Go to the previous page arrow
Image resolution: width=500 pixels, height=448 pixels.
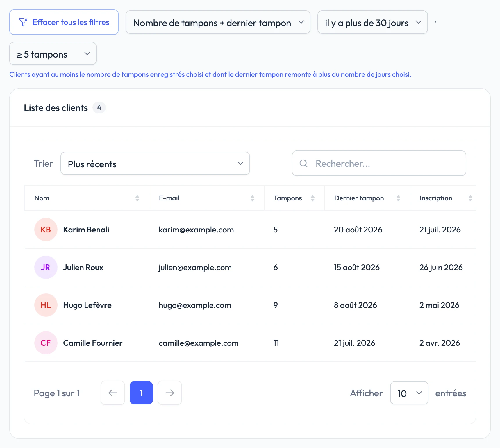pyautogui.click(x=113, y=393)
